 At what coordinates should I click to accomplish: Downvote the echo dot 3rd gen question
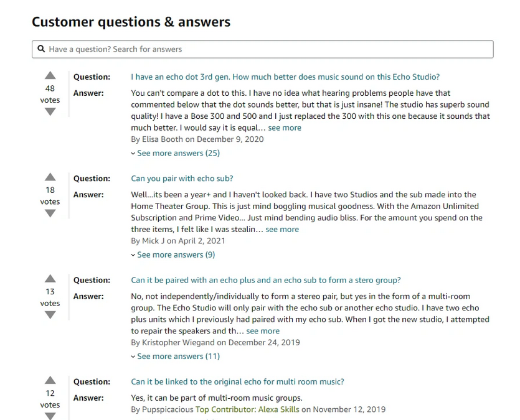(x=50, y=112)
